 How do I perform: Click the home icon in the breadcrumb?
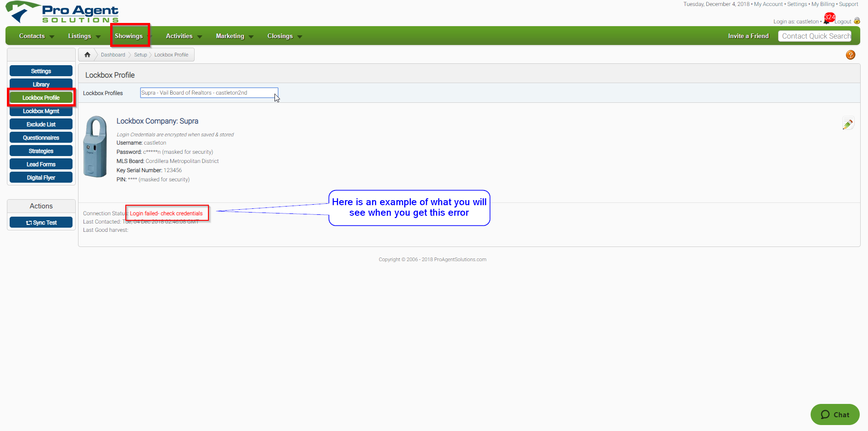[87, 55]
